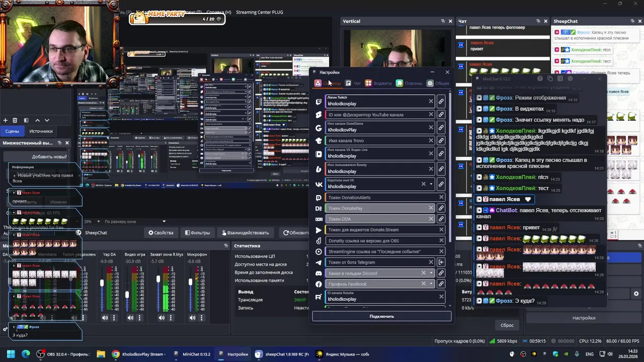Expand the Профиль Facebook dropdown
The image size is (644, 362).
(431, 284)
